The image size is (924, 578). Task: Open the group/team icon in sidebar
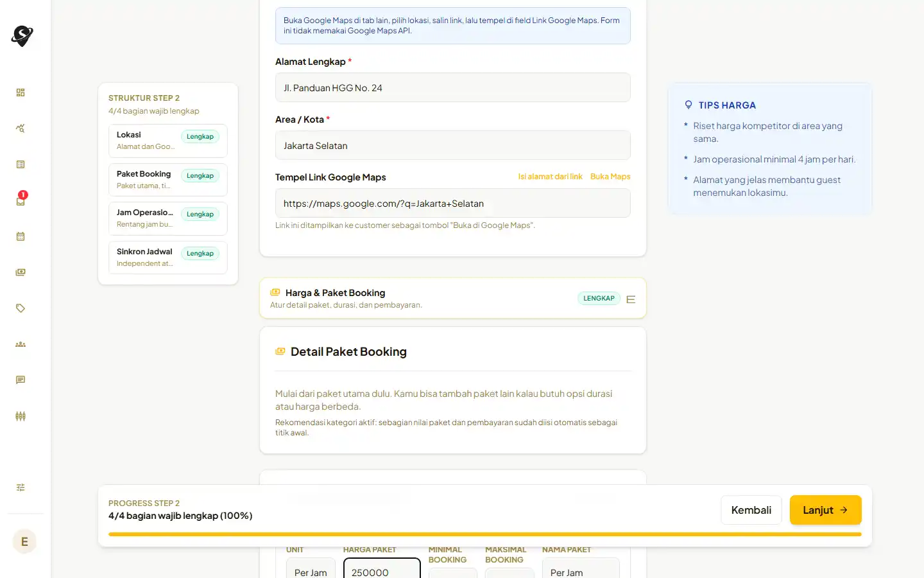click(21, 344)
